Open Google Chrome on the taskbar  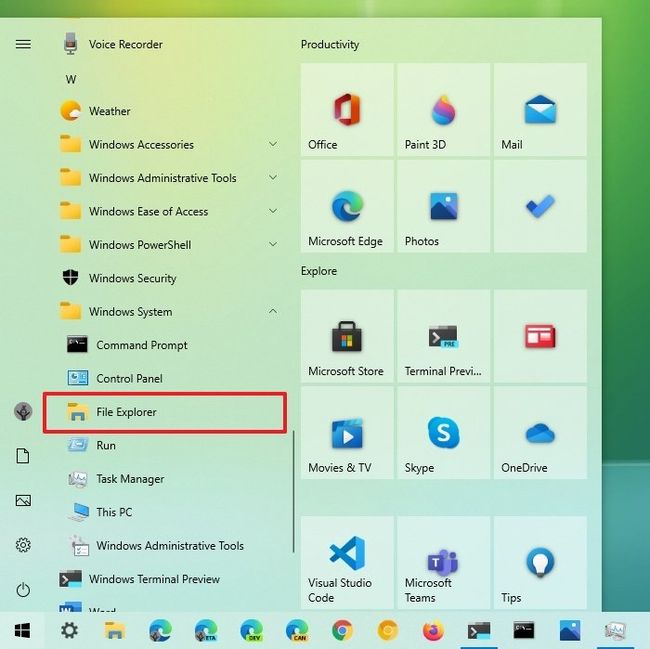pos(342,631)
